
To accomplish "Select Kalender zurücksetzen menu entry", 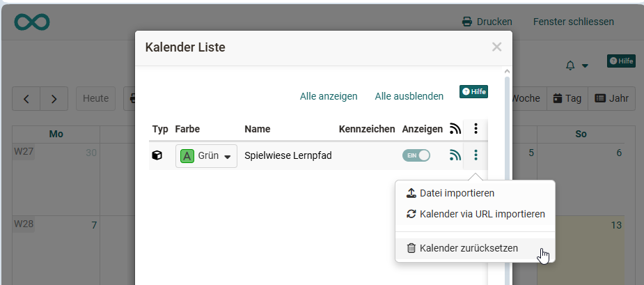I will point(476,248).
